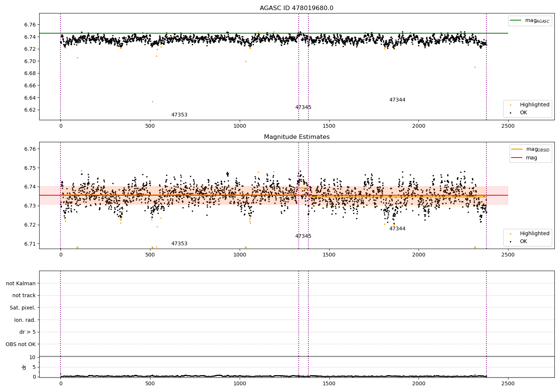Click the rotated 'dr' axis label

24,367
